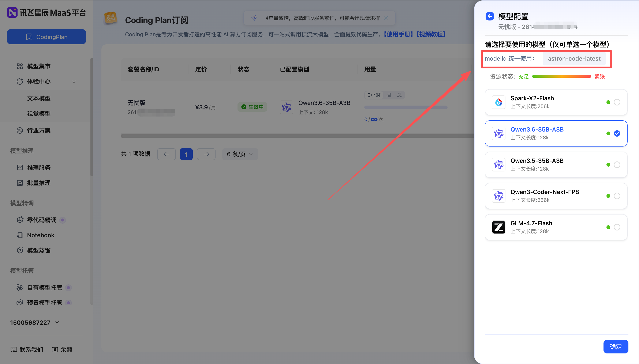Viewport: 639px width, 364px height.
Task: Click the Notebook sidebar icon
Action: (x=20, y=235)
